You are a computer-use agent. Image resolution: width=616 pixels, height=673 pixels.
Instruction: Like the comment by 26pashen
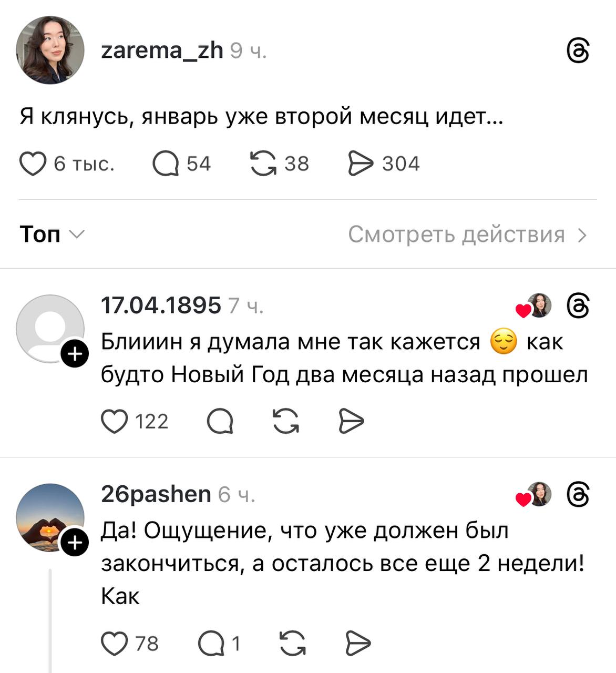coord(115,644)
